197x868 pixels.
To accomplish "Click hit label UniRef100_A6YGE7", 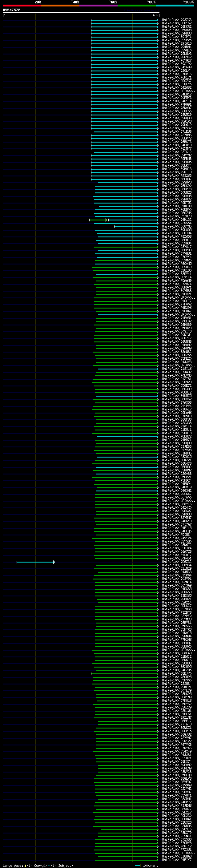I will pos(177,61).
